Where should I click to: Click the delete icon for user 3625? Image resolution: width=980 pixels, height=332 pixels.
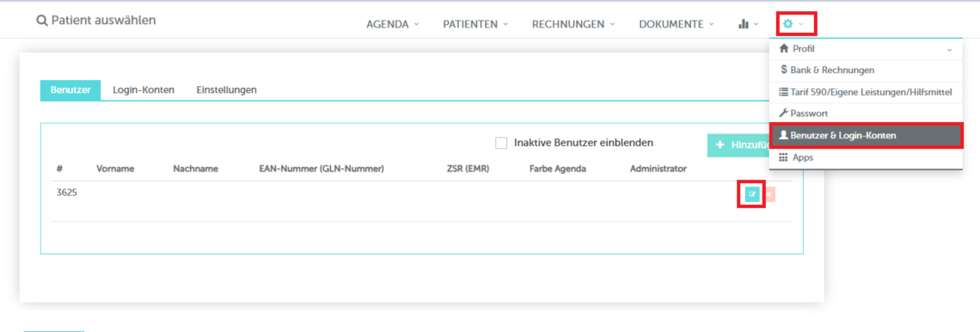pos(769,194)
